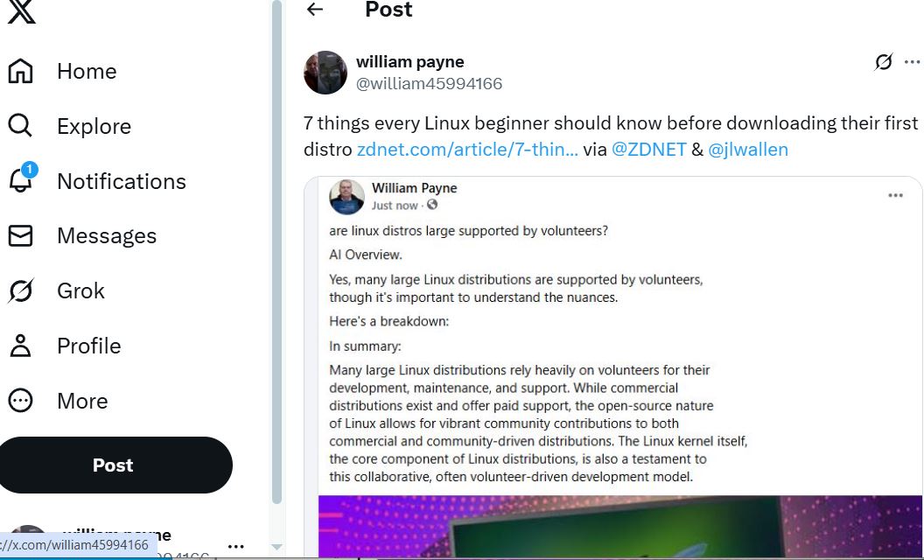This screenshot has height=560, width=924.
Task: Click the Explore magnifier icon
Action: [20, 126]
